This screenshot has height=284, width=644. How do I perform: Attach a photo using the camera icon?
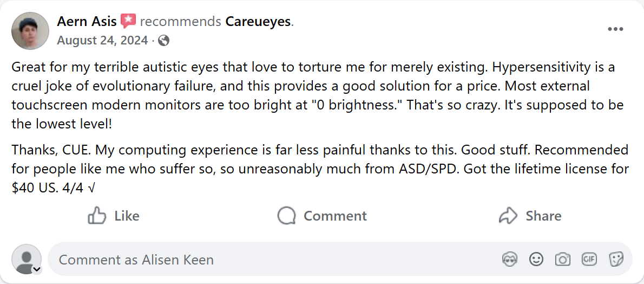(562, 260)
